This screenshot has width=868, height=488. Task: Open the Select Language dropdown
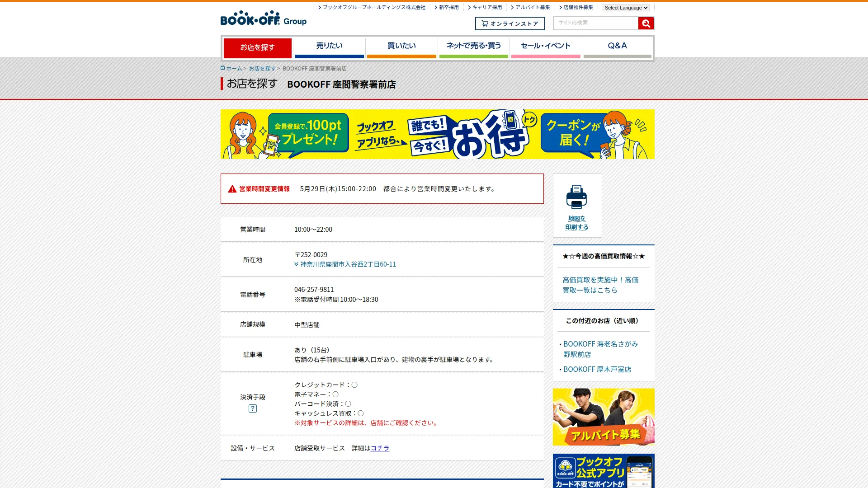coord(626,8)
